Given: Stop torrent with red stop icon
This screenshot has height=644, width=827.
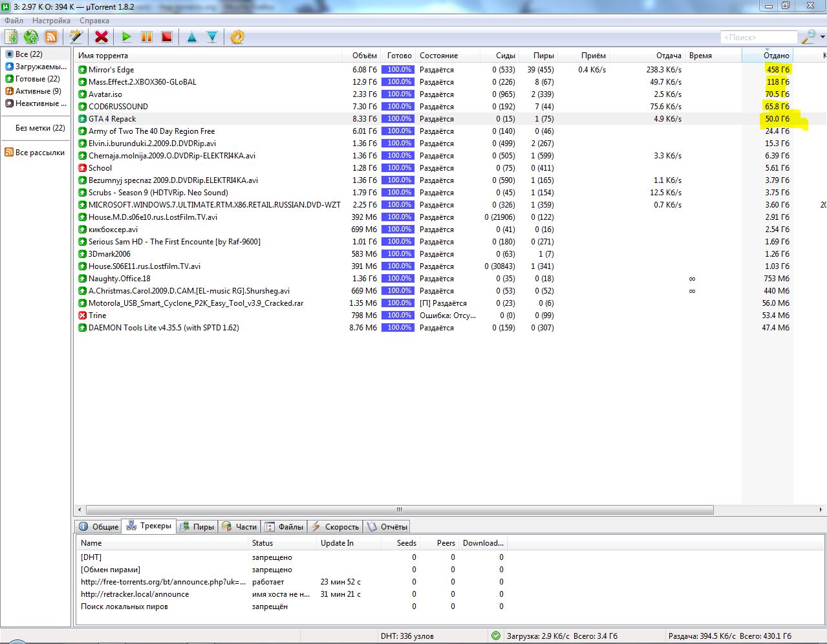Looking at the screenshot, I should pyautogui.click(x=167, y=37).
